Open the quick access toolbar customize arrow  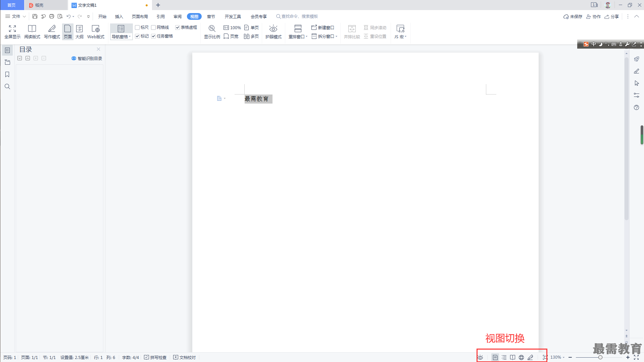(88, 16)
